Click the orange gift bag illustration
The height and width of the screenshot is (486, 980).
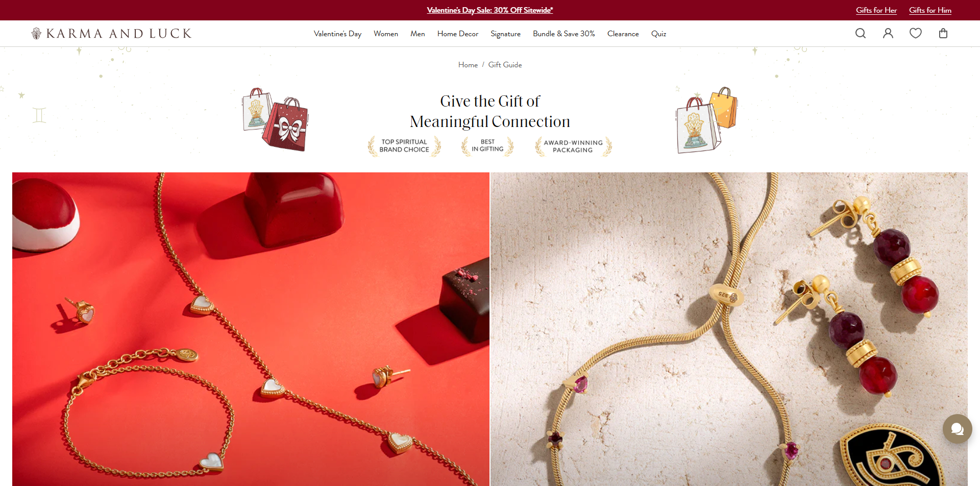click(724, 107)
